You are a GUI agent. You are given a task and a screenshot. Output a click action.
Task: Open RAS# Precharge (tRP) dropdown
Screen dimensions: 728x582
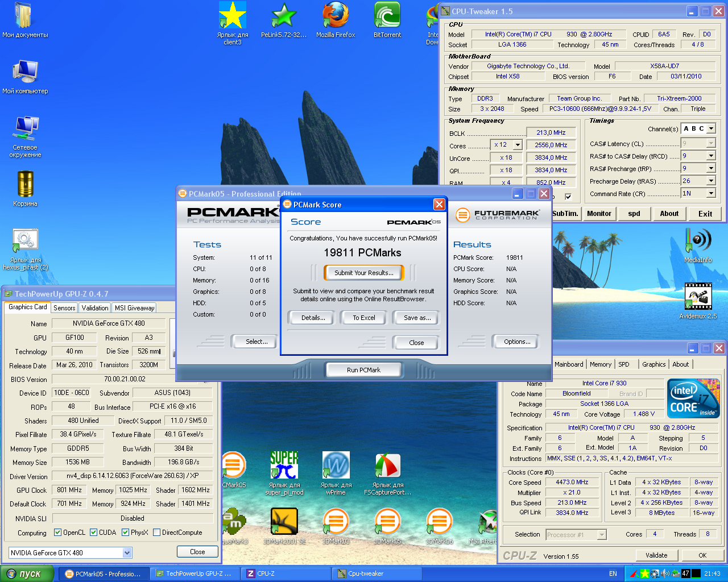pos(711,168)
